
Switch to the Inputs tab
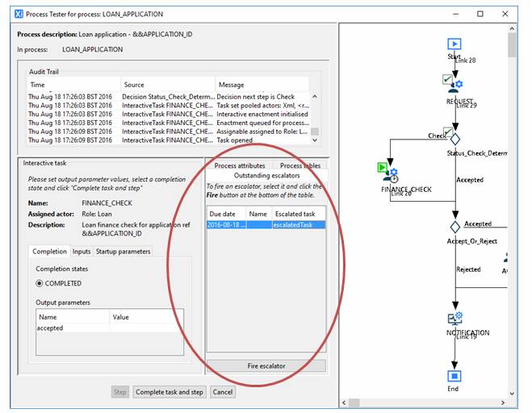pos(82,252)
